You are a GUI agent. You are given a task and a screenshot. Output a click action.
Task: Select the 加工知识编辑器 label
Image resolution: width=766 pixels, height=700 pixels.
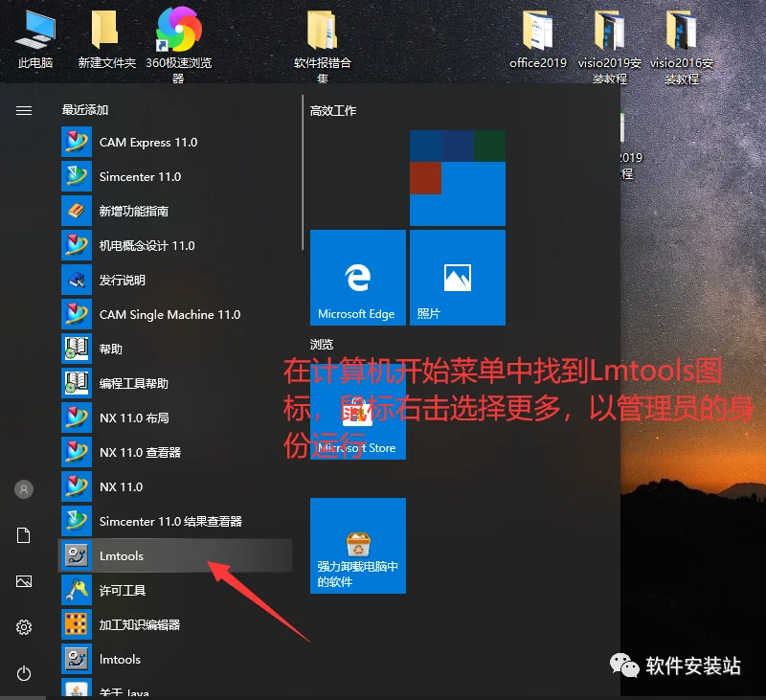[140, 624]
